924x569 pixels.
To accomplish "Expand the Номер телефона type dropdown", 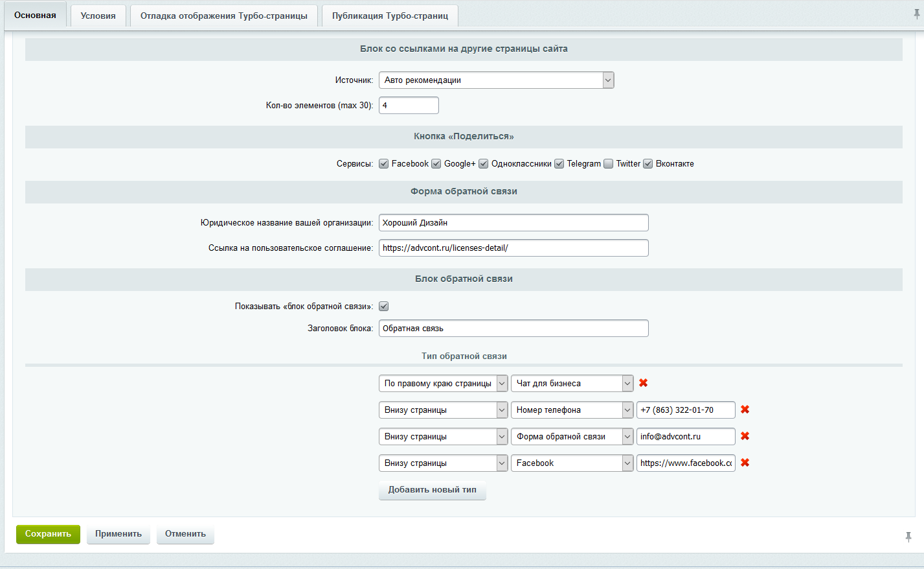I will coord(572,410).
